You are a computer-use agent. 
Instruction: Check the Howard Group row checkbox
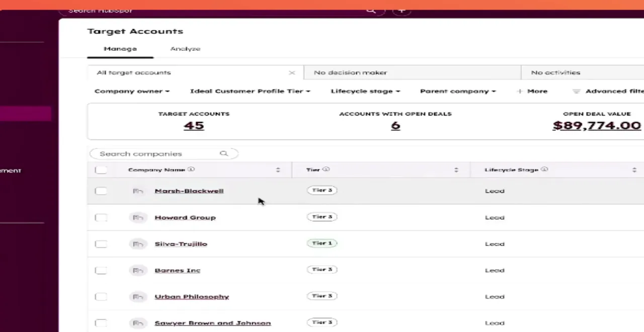coord(101,217)
